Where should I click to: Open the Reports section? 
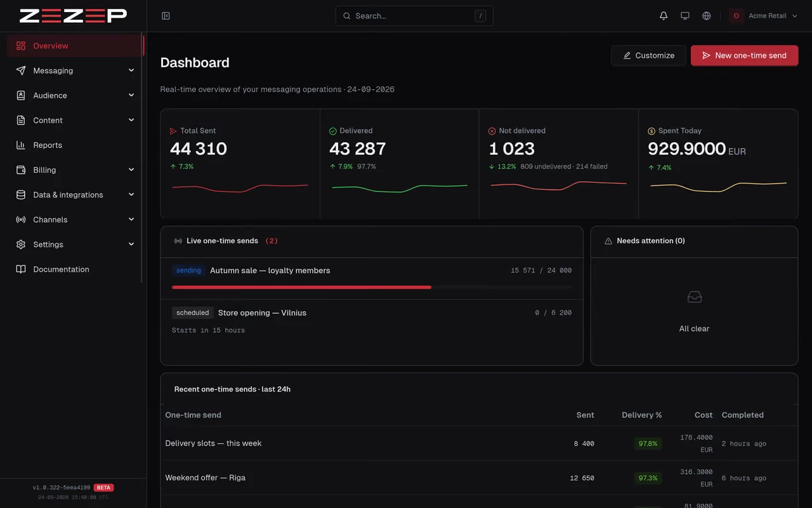coord(75,145)
